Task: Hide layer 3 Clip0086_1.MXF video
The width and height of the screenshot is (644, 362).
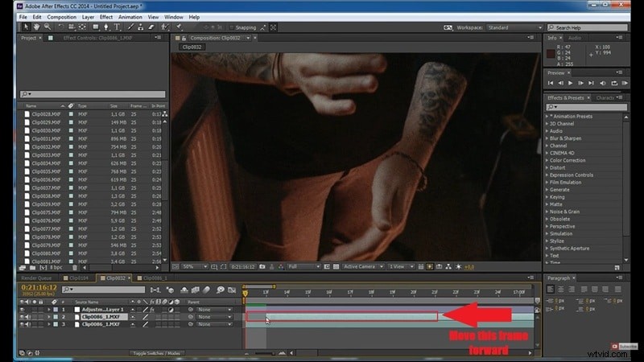Action: 23,324
